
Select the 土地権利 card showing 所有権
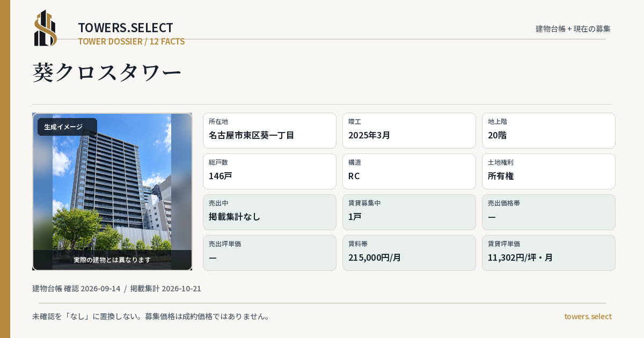click(x=548, y=171)
